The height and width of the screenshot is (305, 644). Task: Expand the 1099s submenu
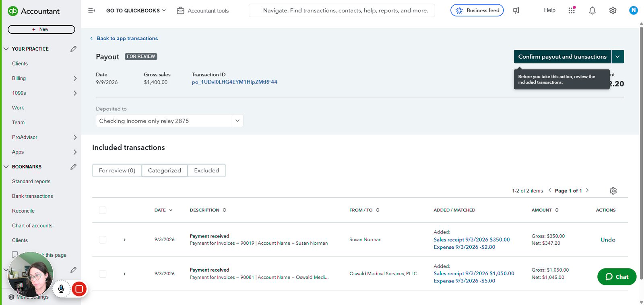75,93
